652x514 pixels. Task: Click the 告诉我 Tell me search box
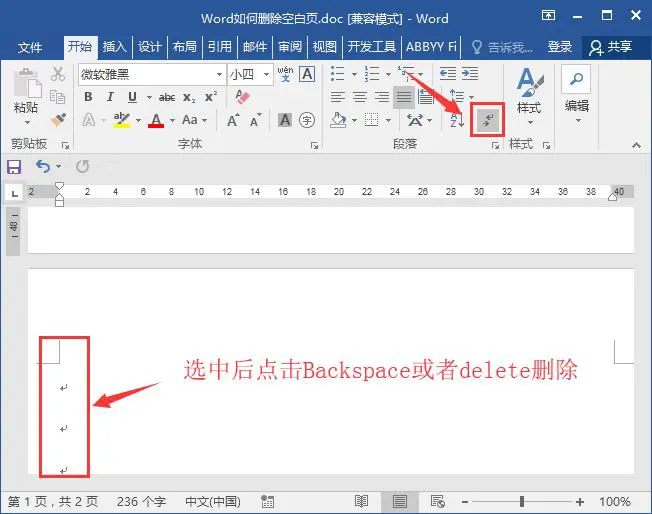(x=502, y=47)
